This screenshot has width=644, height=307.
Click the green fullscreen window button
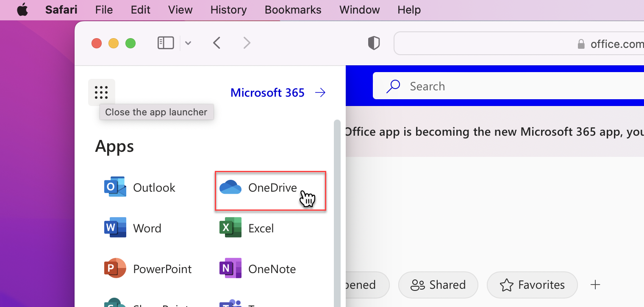click(x=130, y=43)
